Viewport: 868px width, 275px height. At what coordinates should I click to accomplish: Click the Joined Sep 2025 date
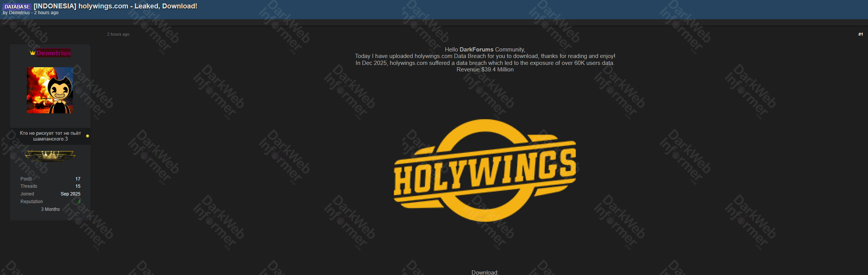(x=70, y=194)
